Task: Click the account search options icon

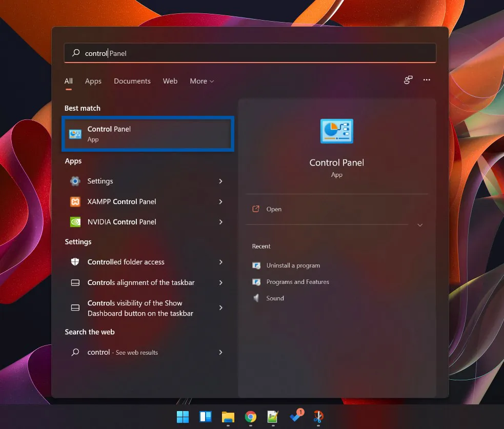Action: coord(408,80)
